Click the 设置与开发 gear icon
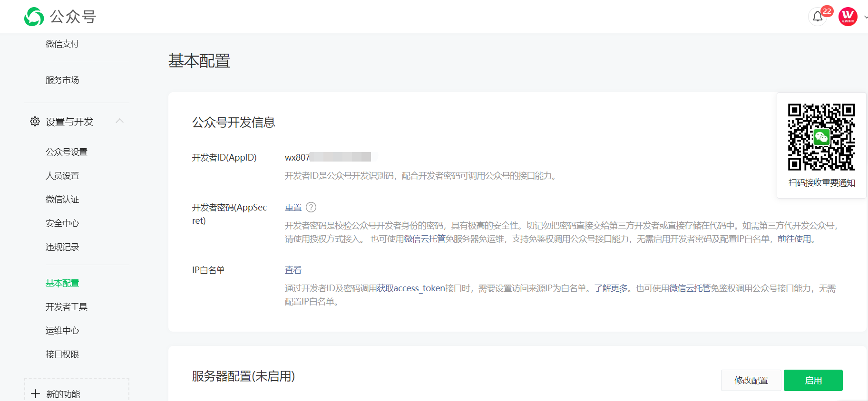Viewport: 868px width, 401px height. (x=35, y=122)
